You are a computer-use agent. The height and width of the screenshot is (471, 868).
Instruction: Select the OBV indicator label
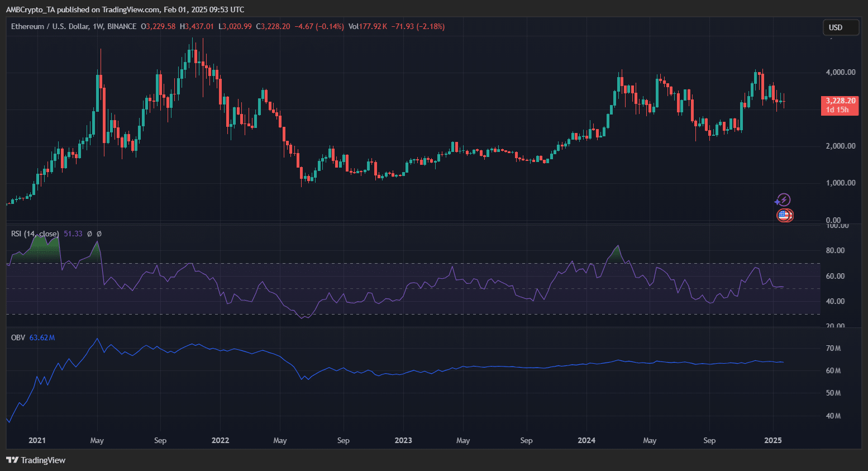18,337
